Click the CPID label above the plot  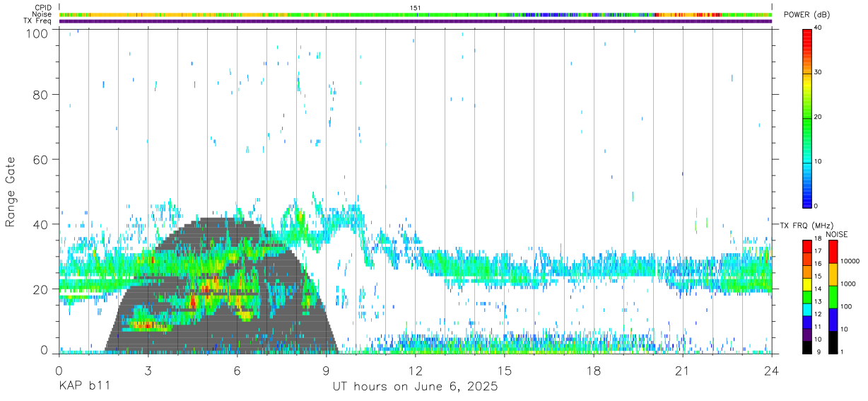pyautogui.click(x=42, y=8)
